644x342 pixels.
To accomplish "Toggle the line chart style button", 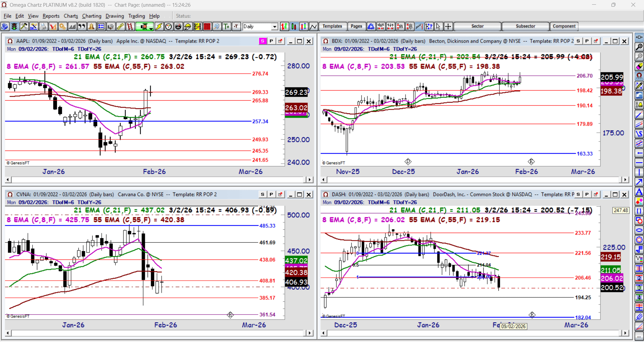I will (314, 26).
